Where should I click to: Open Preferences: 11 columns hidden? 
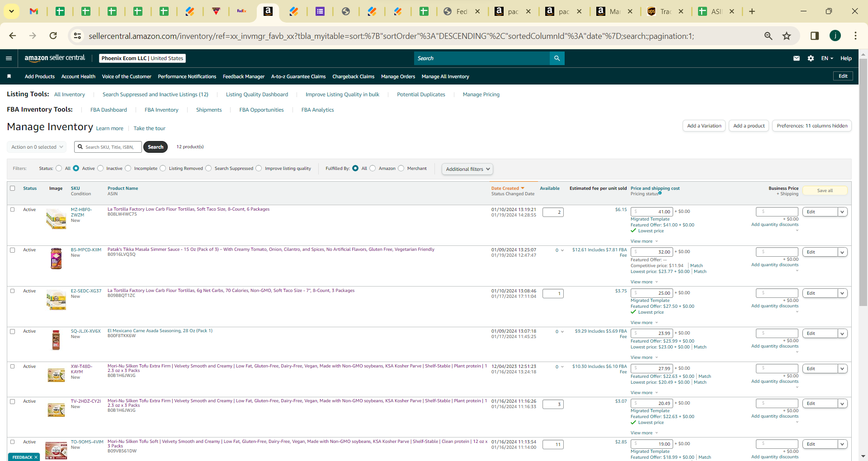812,126
